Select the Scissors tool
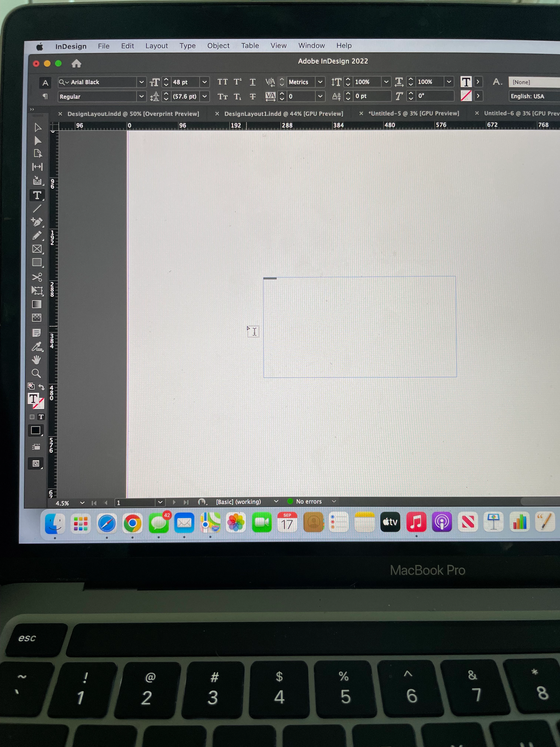Viewport: 560px width, 747px height. click(37, 277)
